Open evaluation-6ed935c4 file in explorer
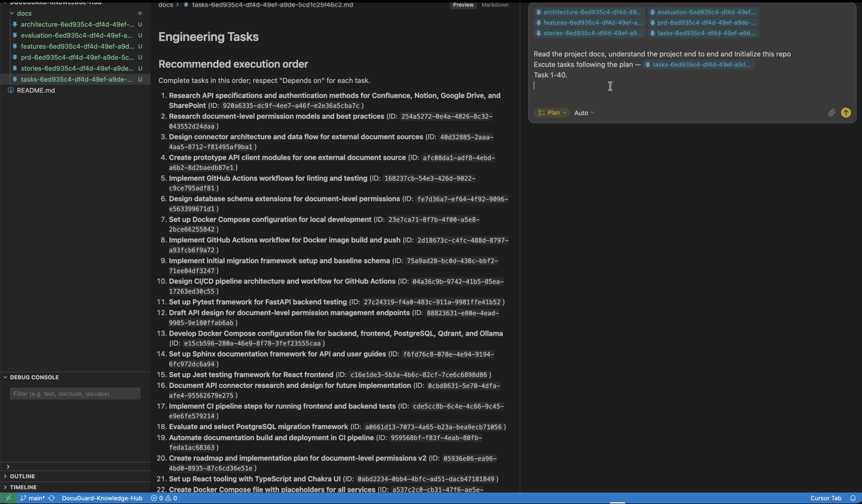The image size is (862, 504). [x=76, y=35]
